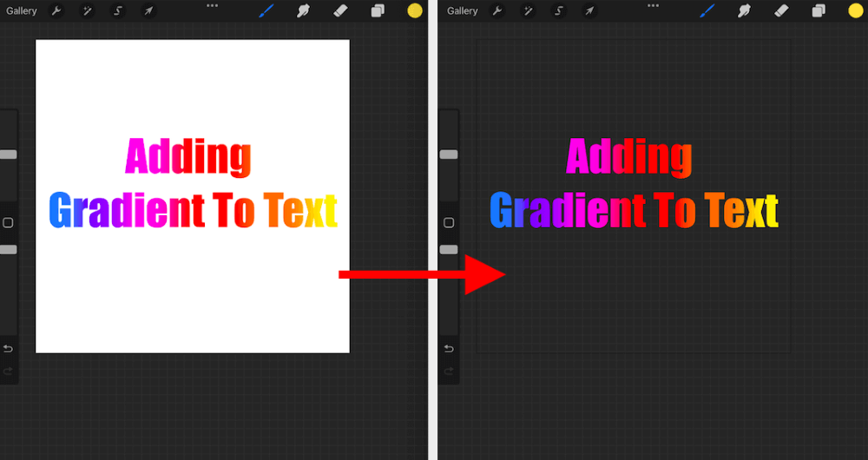Select the Smudge tool in right screenshot
This screenshot has width=868, height=460.
coord(744,10)
